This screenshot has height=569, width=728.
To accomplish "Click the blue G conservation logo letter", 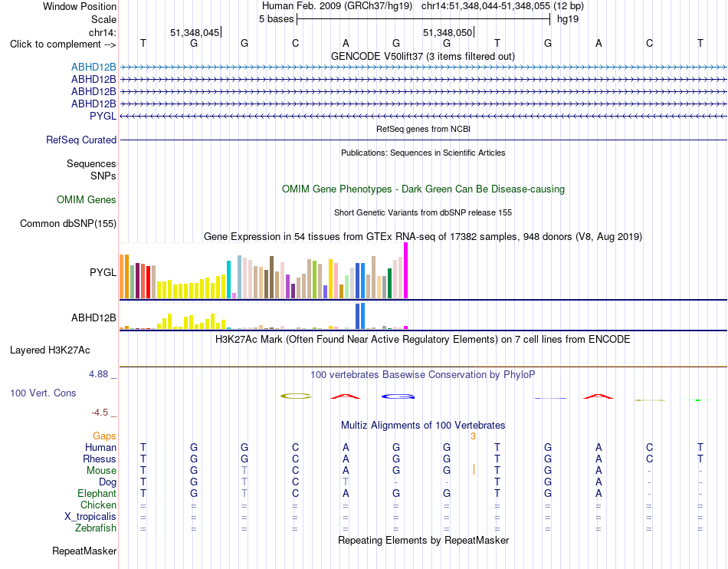I will 398,396.
